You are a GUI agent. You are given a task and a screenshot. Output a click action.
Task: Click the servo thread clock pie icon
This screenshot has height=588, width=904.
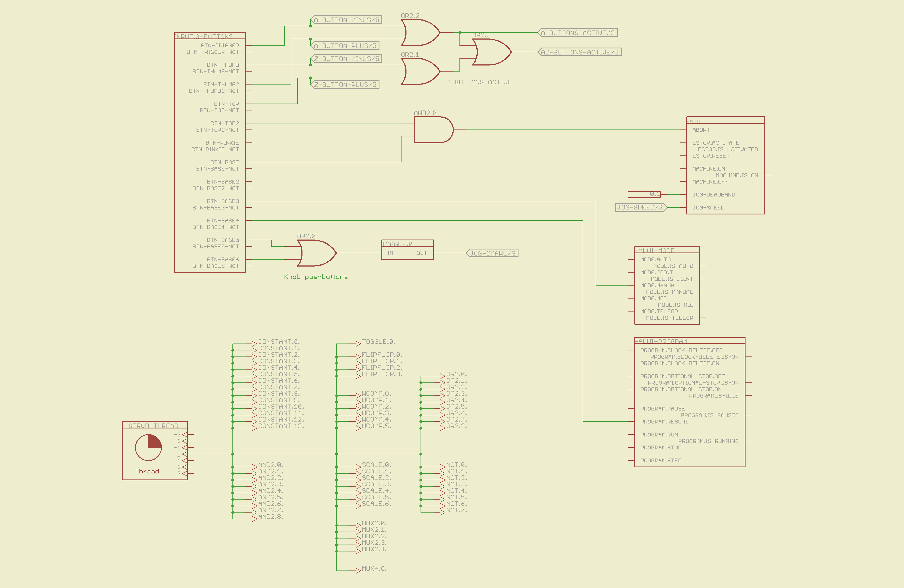149,447
